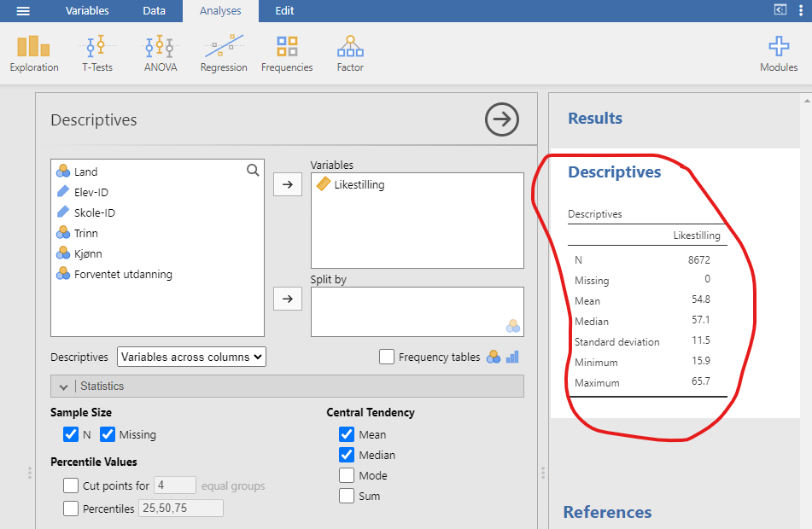
Task: Disable the Median checkbox
Action: click(x=347, y=455)
